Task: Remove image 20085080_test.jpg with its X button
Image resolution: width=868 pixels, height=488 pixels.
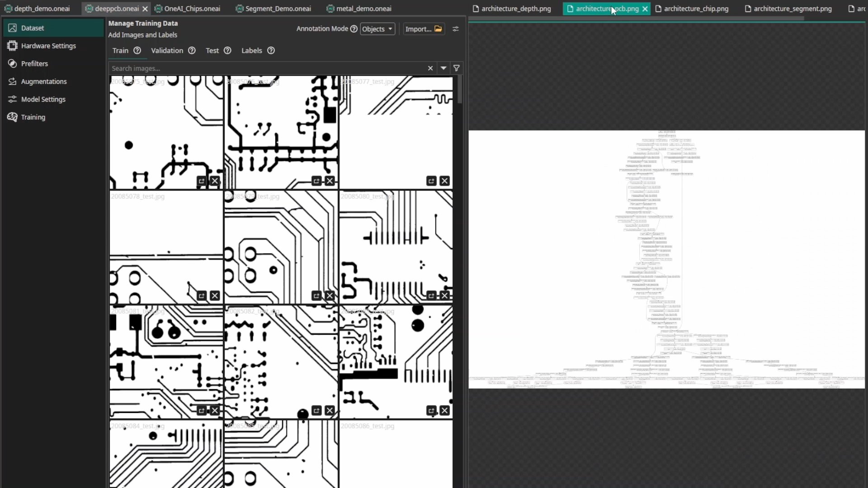Action: click(445, 295)
